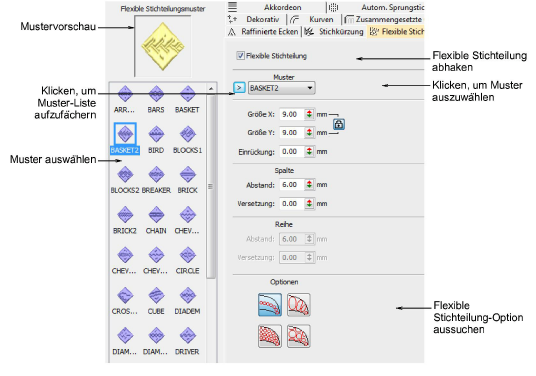Choose the Optionen icon with large red ovals
The height and width of the screenshot is (376, 536).
coord(299,305)
